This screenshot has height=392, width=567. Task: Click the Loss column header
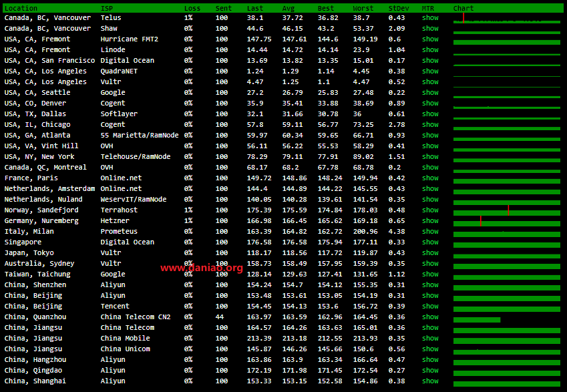[192, 8]
